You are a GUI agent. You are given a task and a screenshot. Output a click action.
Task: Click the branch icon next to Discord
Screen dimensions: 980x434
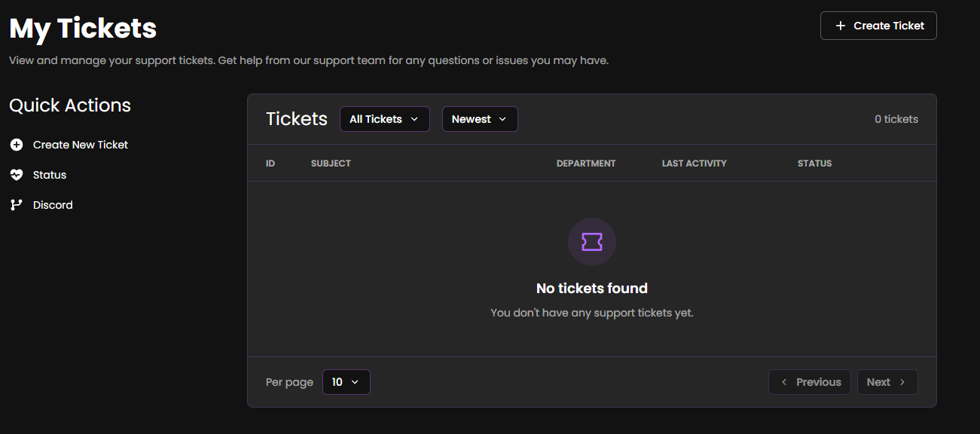(17, 205)
